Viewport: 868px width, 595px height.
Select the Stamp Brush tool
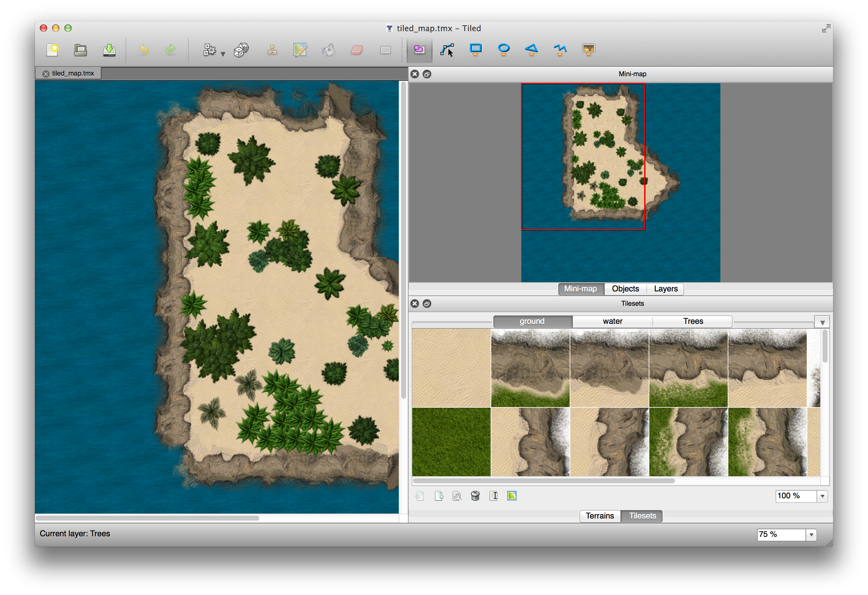pyautogui.click(x=272, y=50)
